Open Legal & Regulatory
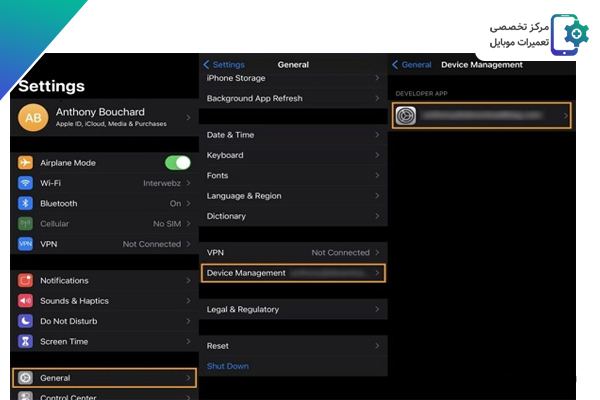This screenshot has width=600, height=400. [x=293, y=309]
